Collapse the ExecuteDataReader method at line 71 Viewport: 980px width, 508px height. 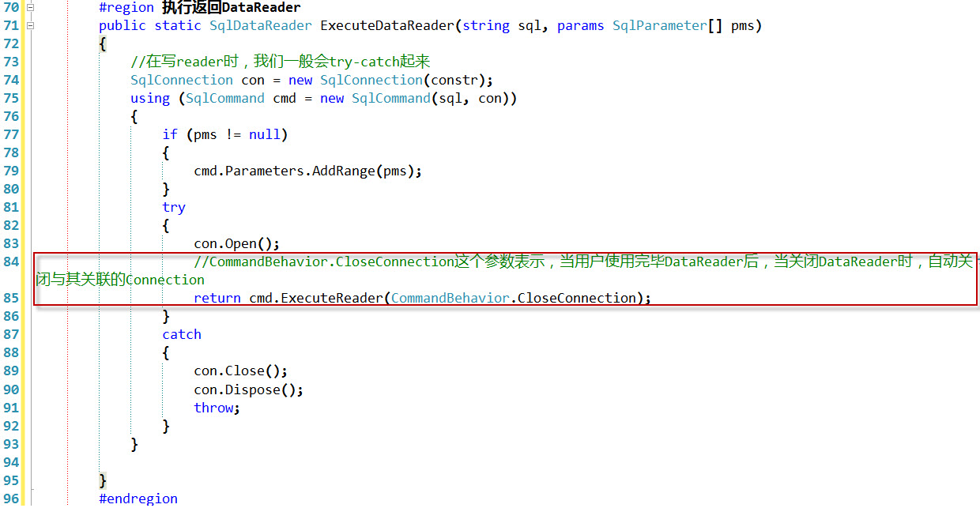[31, 26]
